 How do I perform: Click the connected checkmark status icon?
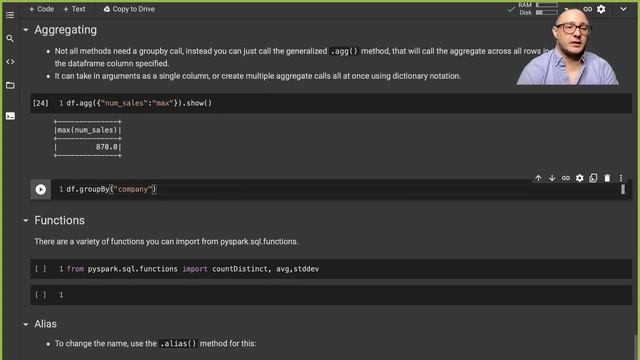(x=511, y=9)
